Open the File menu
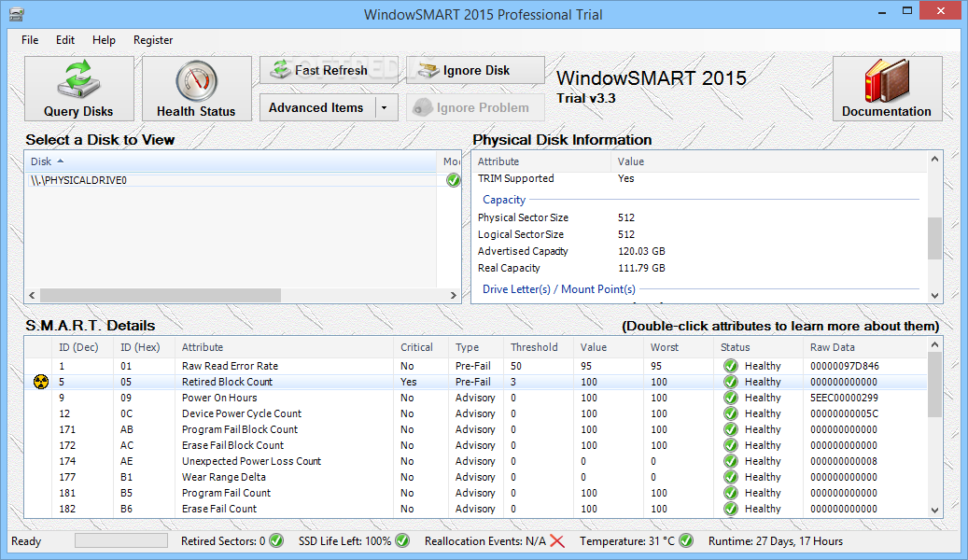This screenshot has height=560, width=968. (30, 39)
